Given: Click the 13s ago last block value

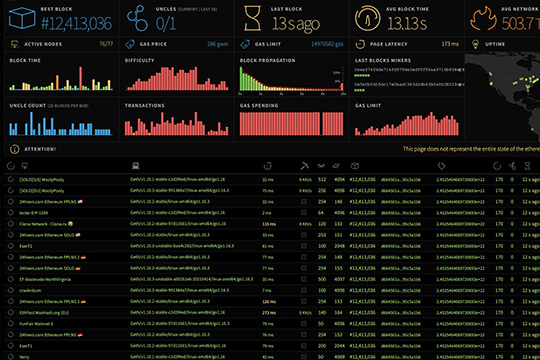Looking at the screenshot, I should click(x=296, y=24).
